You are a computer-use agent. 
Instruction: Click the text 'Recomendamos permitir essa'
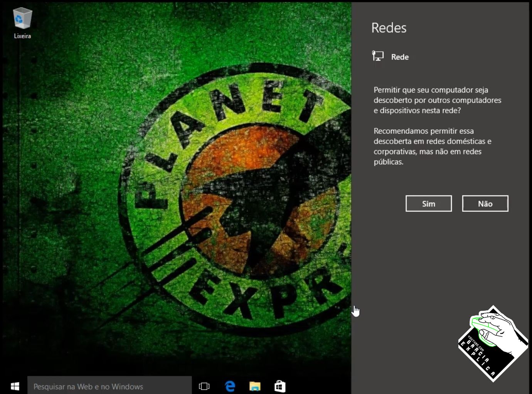click(x=424, y=131)
